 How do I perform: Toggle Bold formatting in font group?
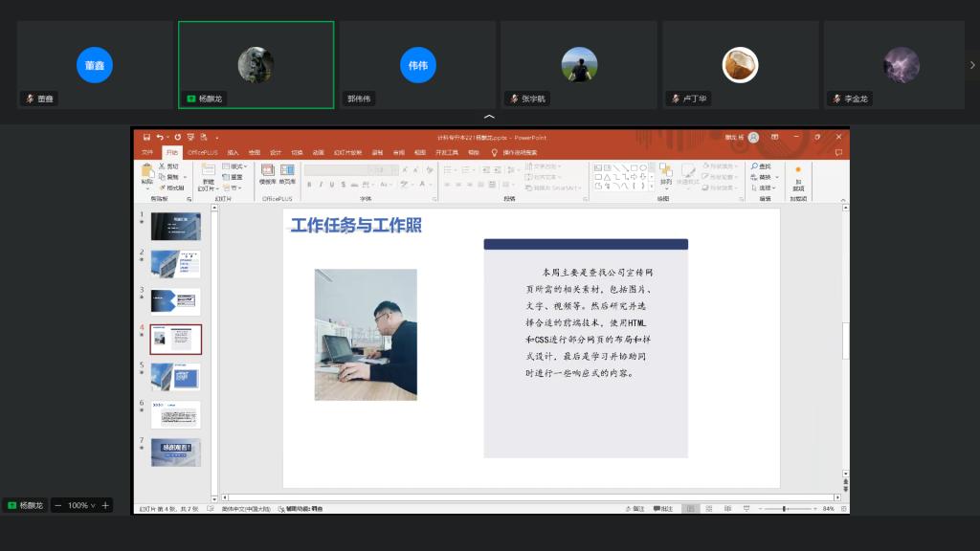[309, 185]
